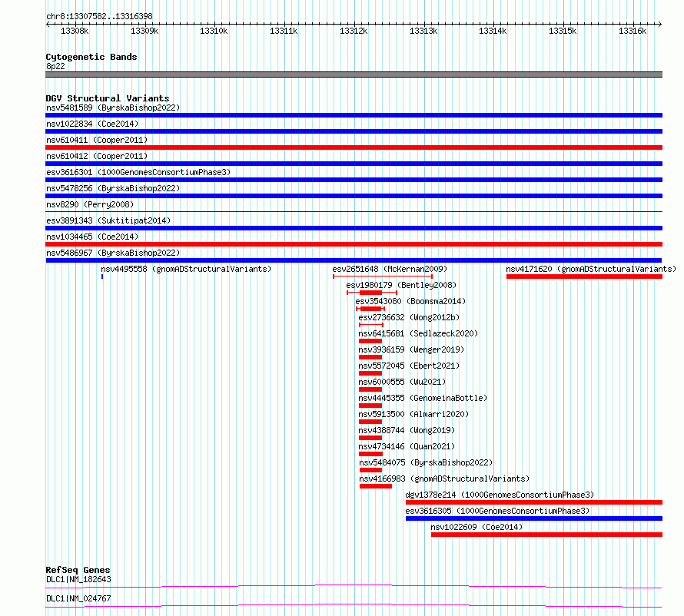This screenshot has height=616, width=684.
Task: Open the nsv6415681 (Sedlazeck2020) label
Action: click(418, 333)
